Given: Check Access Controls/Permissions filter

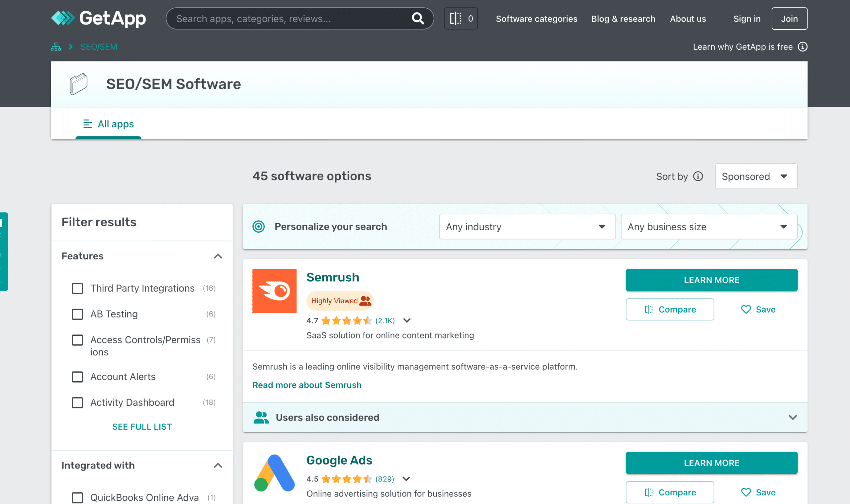Looking at the screenshot, I should point(77,340).
